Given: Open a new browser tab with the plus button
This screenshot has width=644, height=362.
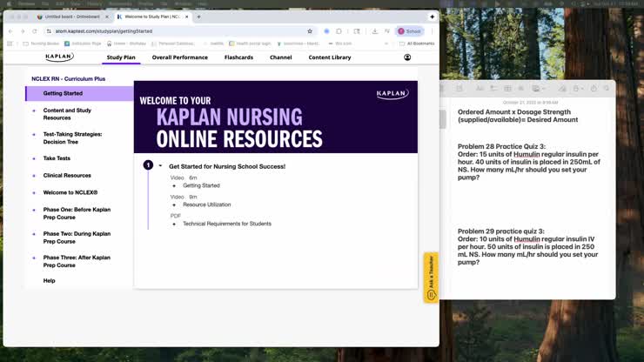Looking at the screenshot, I should tap(198, 17).
